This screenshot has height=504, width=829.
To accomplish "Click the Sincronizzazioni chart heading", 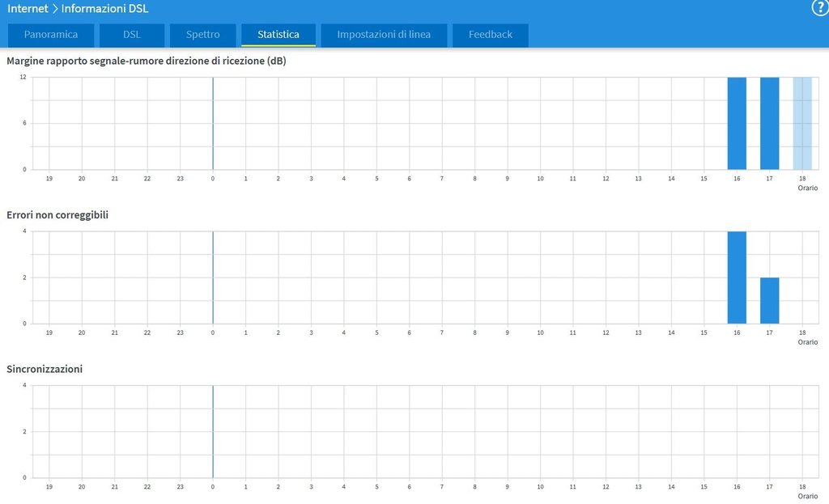I will click(45, 369).
